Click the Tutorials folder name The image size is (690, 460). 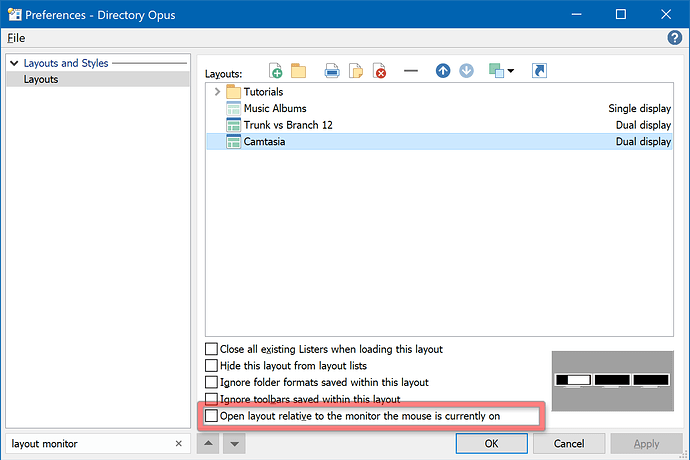pyautogui.click(x=264, y=92)
